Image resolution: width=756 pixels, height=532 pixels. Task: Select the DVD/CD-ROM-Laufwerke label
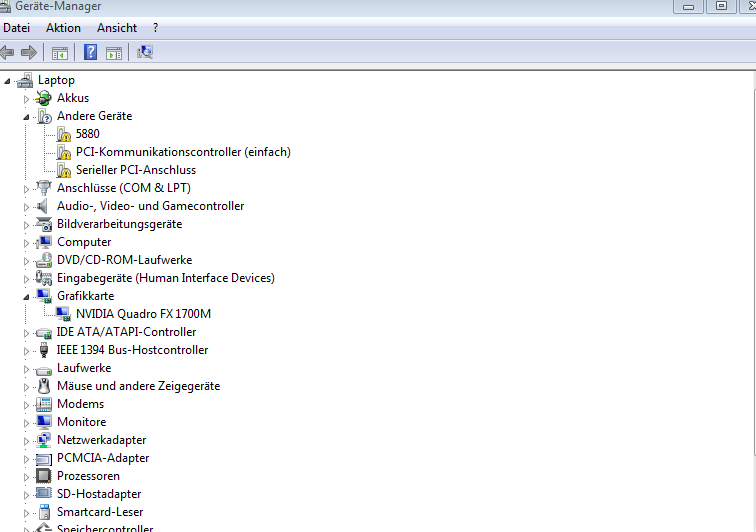tap(124, 260)
